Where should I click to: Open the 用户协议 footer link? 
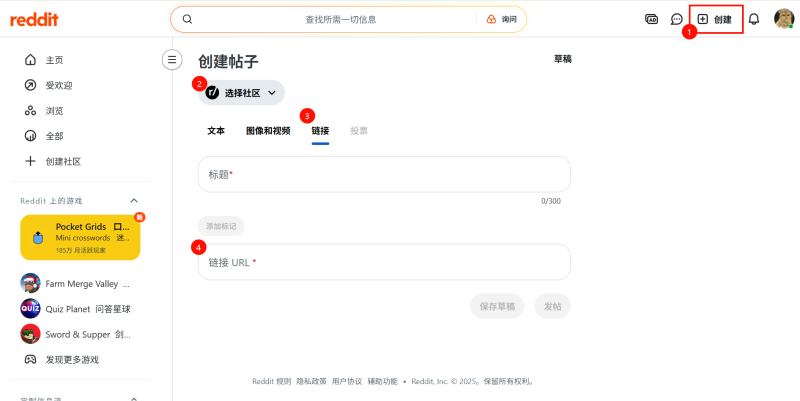point(347,382)
